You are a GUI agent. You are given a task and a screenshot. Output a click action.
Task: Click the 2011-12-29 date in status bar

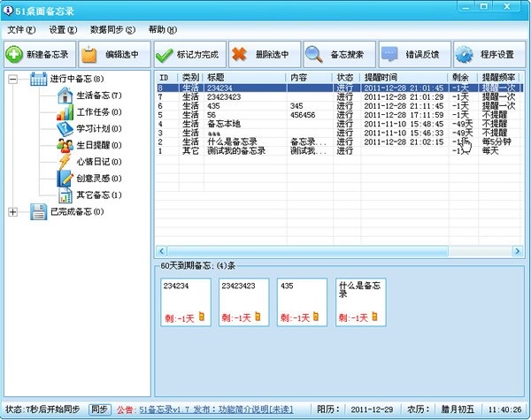click(x=372, y=409)
